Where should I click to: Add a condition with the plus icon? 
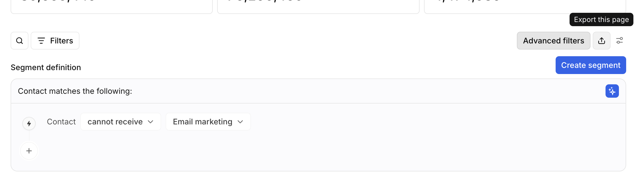pyautogui.click(x=29, y=151)
